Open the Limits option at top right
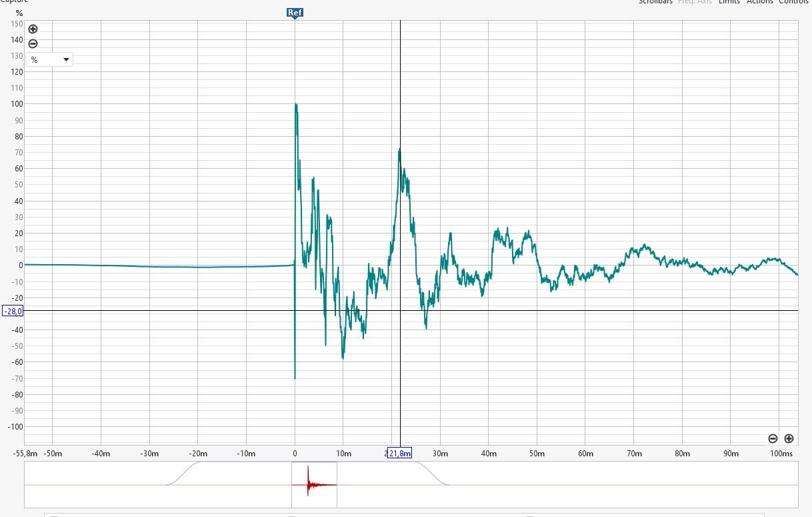Screen dimensions: 812x517 pyautogui.click(x=729, y=2)
